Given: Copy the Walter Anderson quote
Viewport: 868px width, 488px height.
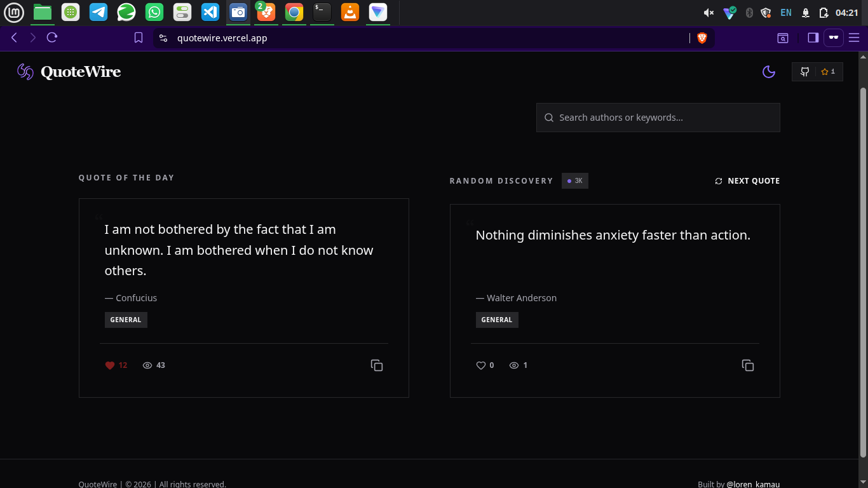Looking at the screenshot, I should (x=748, y=365).
